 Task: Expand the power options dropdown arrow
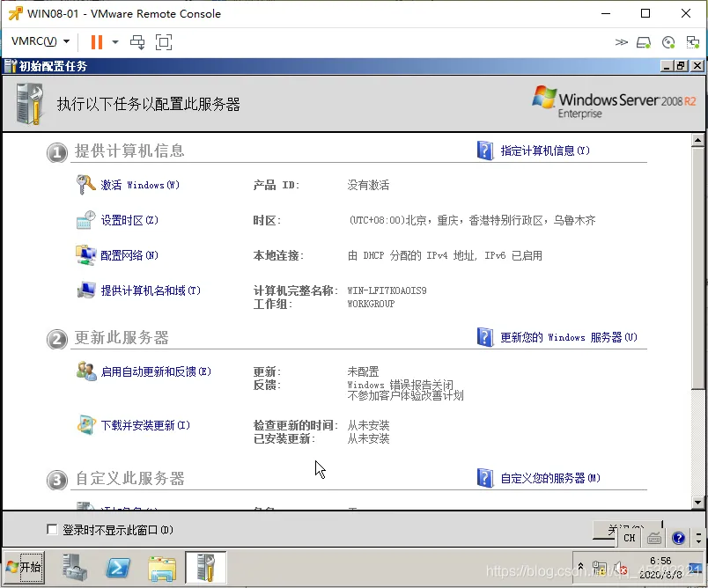click(115, 42)
